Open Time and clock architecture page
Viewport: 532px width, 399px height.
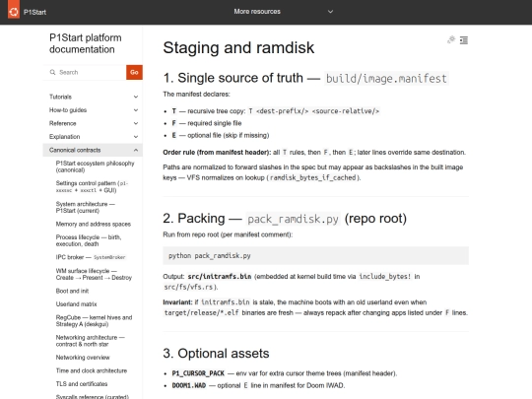tap(92, 370)
